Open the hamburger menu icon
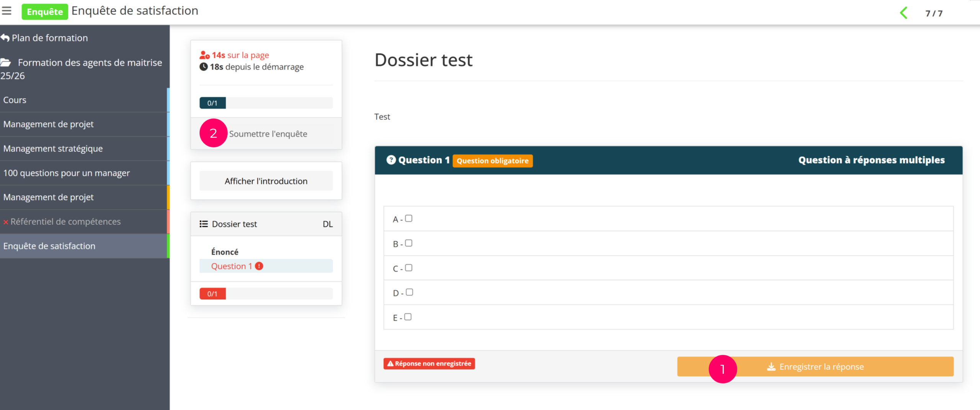 click(7, 11)
